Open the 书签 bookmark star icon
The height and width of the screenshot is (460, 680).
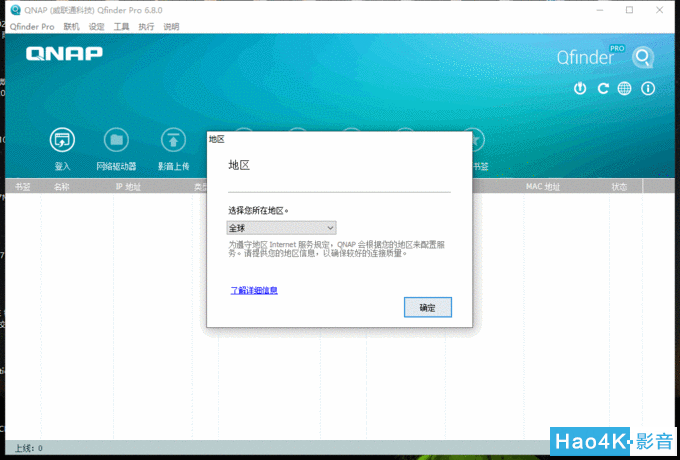[478, 140]
